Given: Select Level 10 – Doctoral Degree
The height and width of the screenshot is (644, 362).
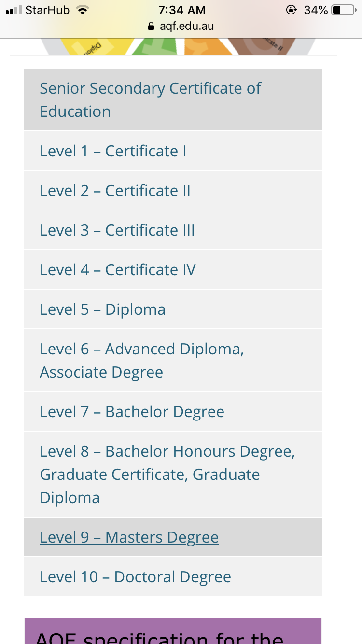Looking at the screenshot, I should [x=135, y=577].
